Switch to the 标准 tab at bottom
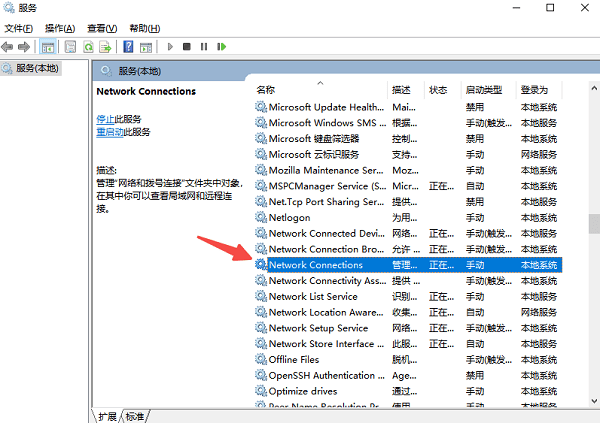 [135, 416]
